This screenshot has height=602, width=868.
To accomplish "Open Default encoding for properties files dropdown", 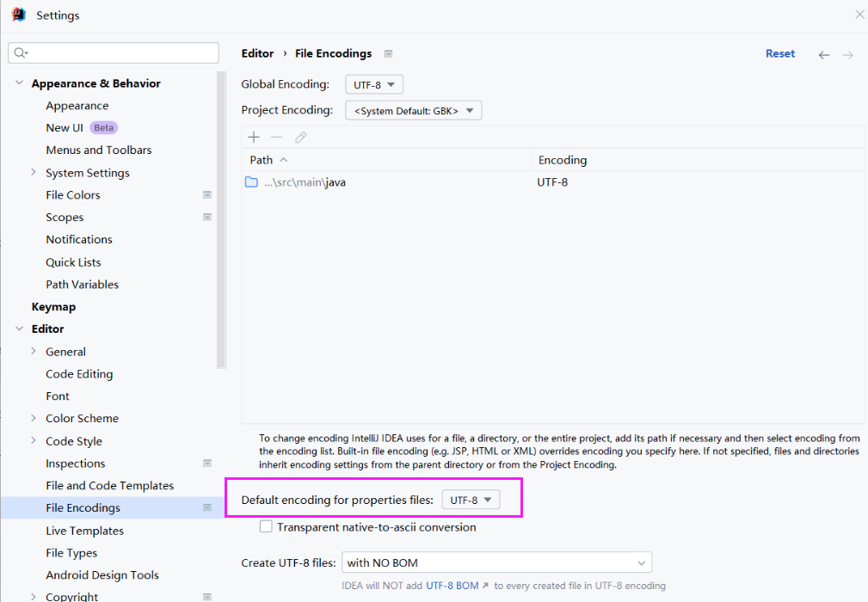I will coord(471,500).
